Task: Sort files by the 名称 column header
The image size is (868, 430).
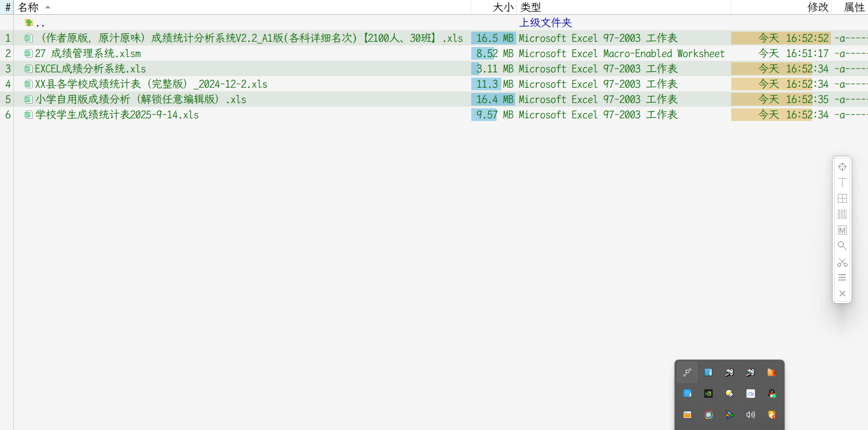Action: pyautogui.click(x=29, y=7)
